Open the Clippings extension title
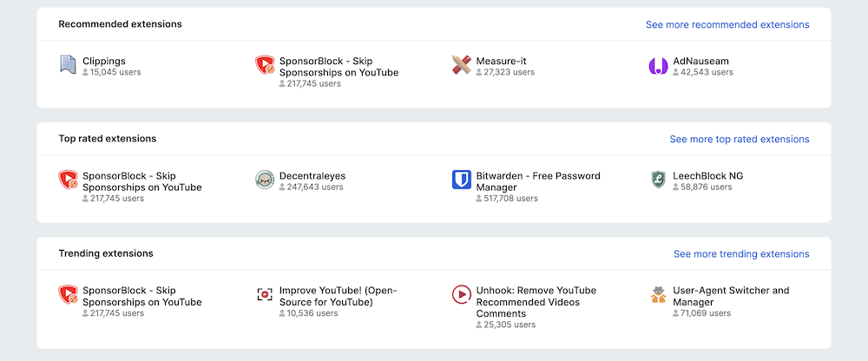Image resolution: width=868 pixels, height=361 pixels. (x=104, y=61)
